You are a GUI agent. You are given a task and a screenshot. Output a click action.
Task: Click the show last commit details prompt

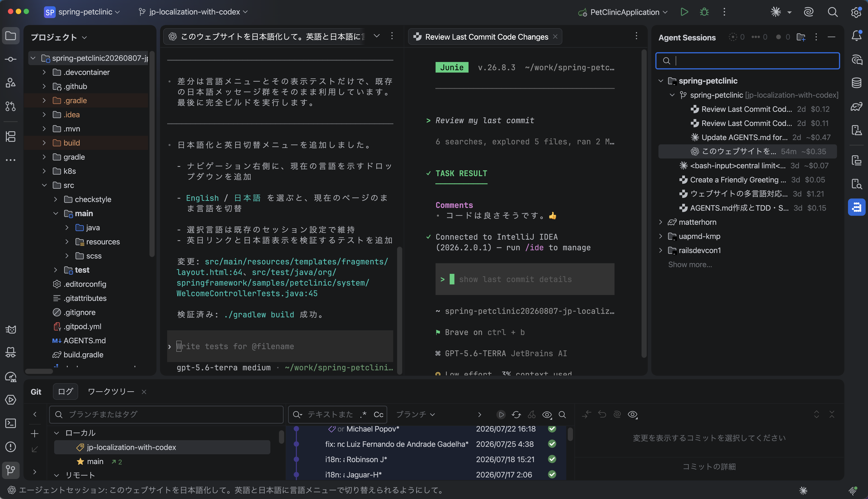point(524,279)
